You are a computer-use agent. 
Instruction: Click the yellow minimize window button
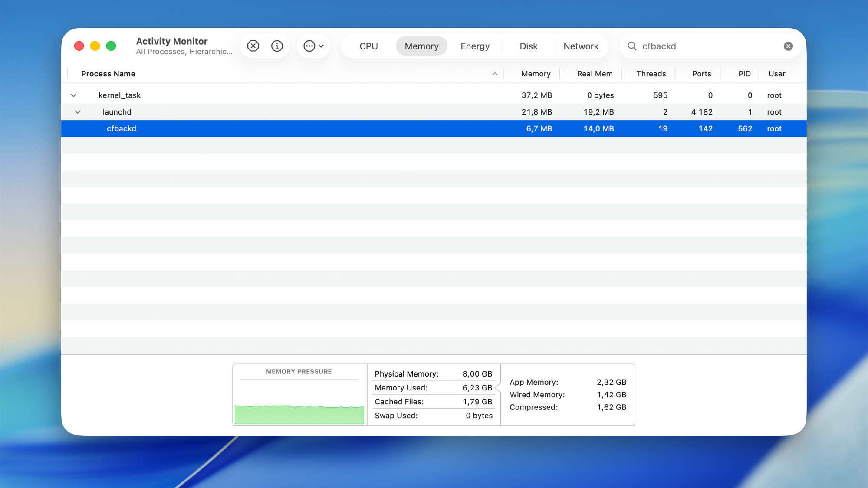(x=95, y=46)
